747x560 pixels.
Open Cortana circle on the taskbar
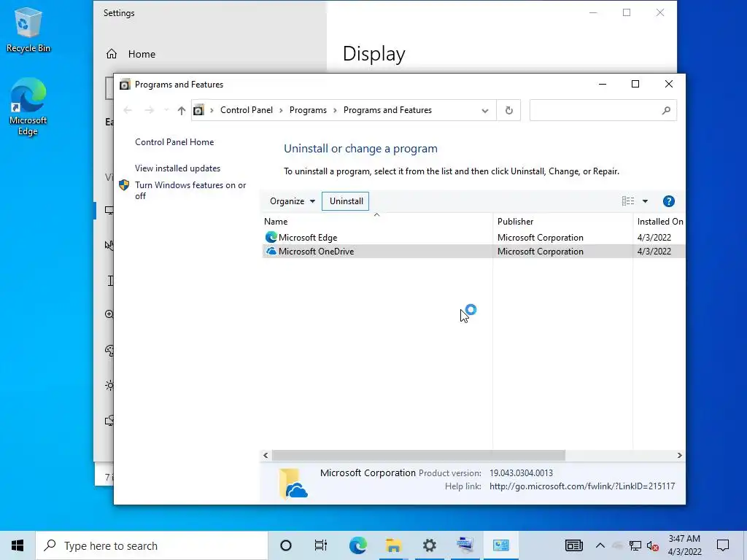click(x=286, y=545)
